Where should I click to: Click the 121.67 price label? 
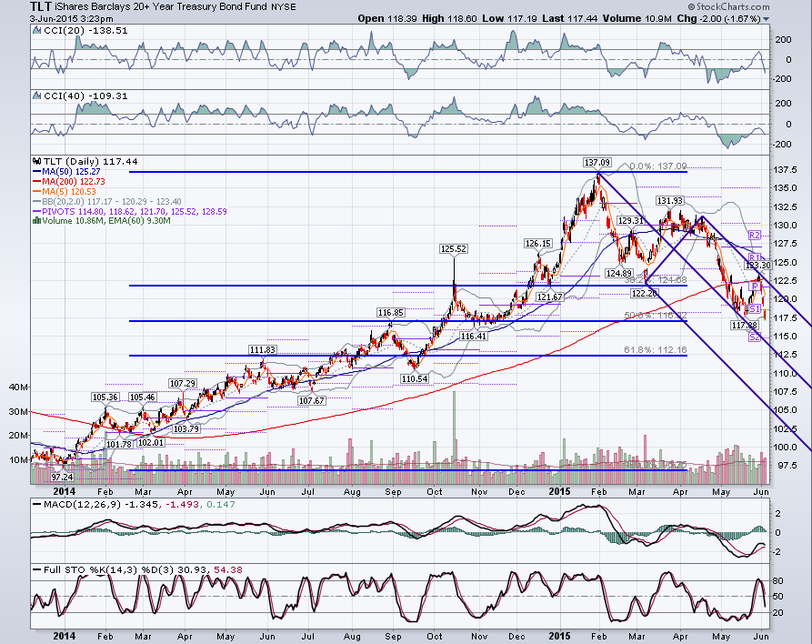(x=549, y=297)
